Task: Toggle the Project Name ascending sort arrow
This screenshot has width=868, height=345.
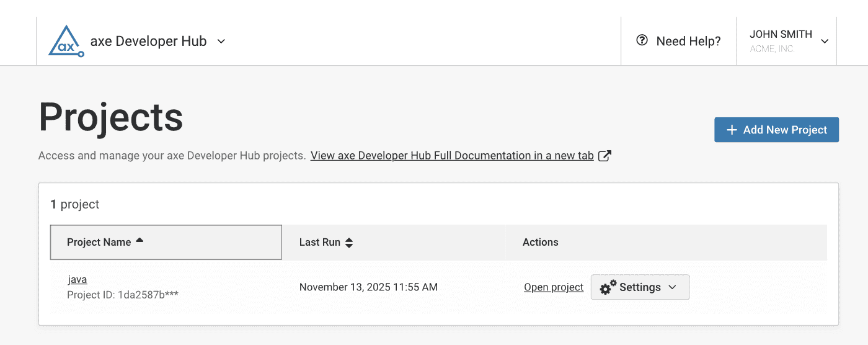Action: coord(139,240)
